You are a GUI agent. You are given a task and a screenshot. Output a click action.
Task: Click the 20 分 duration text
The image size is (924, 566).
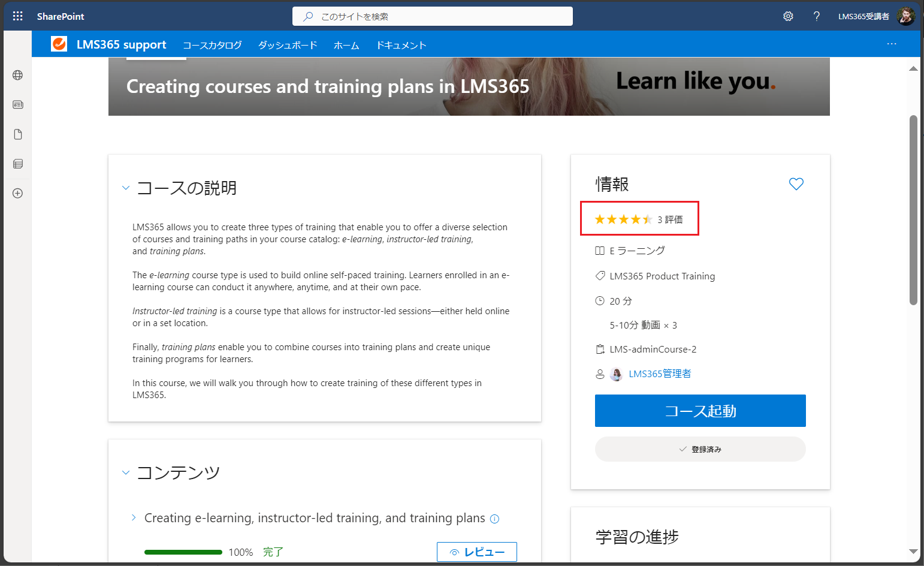(x=621, y=301)
